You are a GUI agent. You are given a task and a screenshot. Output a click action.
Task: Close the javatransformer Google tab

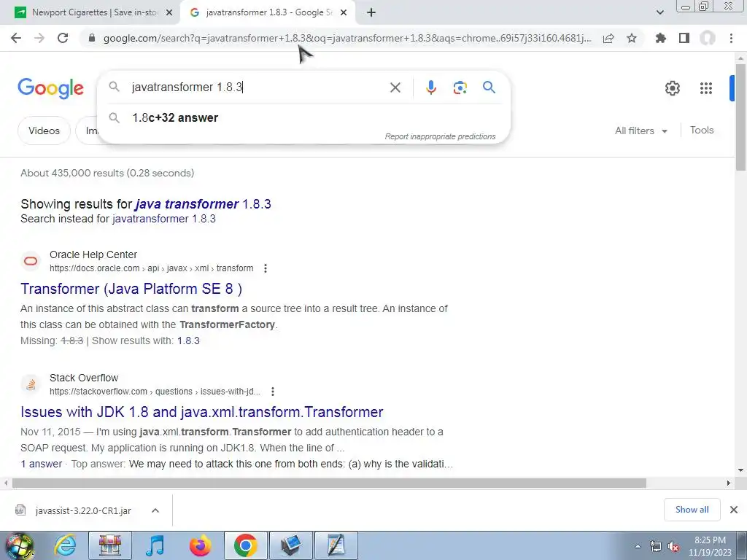344,13
